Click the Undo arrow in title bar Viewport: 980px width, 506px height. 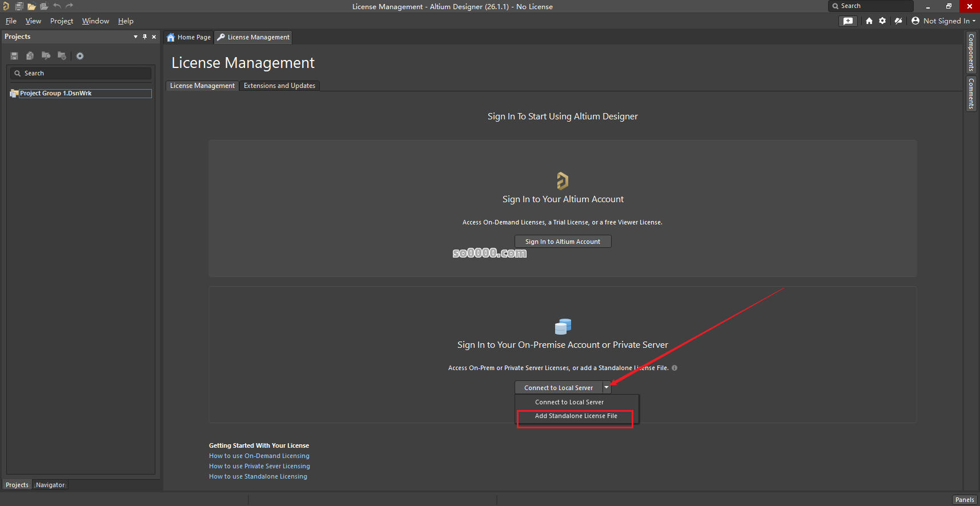[x=57, y=6]
